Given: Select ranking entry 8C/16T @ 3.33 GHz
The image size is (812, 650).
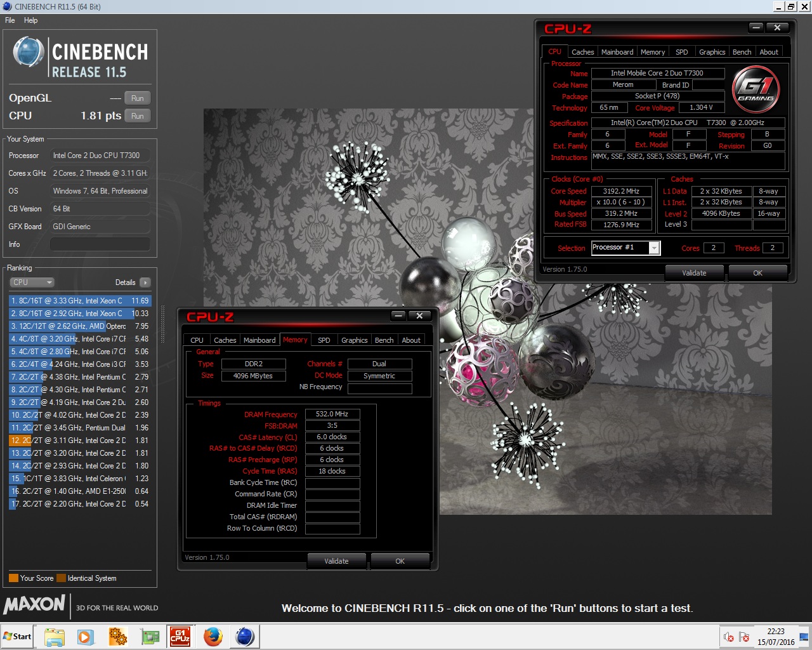Looking at the screenshot, I should click(x=80, y=301).
